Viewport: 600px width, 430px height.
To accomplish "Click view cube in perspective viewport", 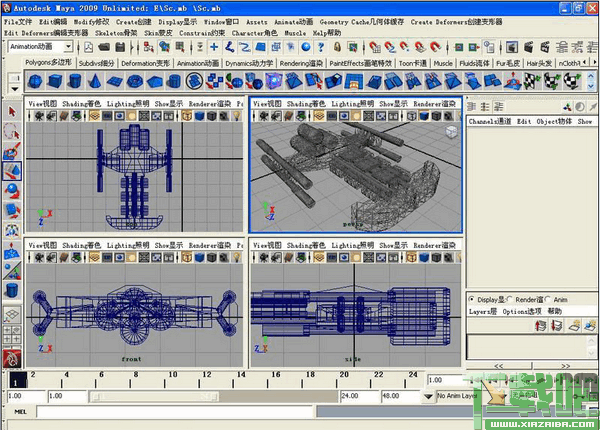I will point(451,132).
